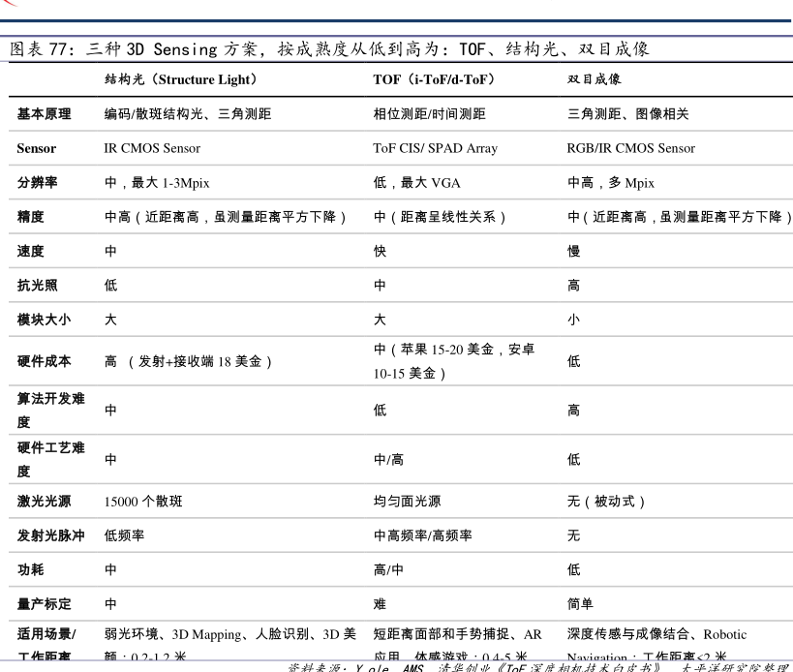Click row label '精度'
The image size is (793, 672).
(x=30, y=217)
